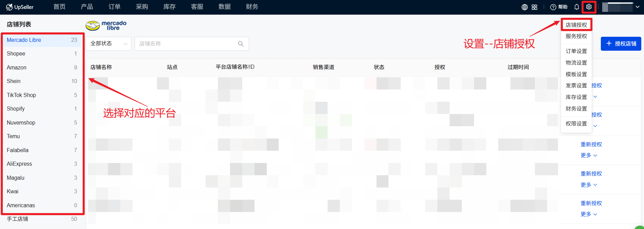Click the 授权店铺 button
The image size is (644, 229).
[621, 44]
